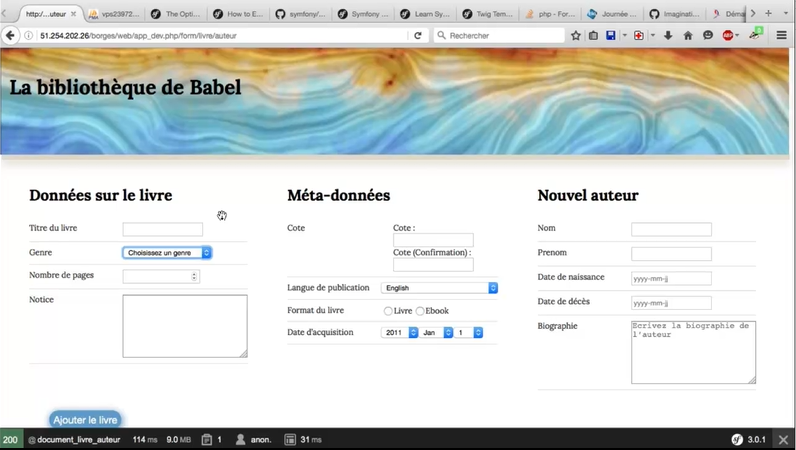The image size is (796, 450).
Task: Go to the browser home icon
Action: click(x=688, y=35)
